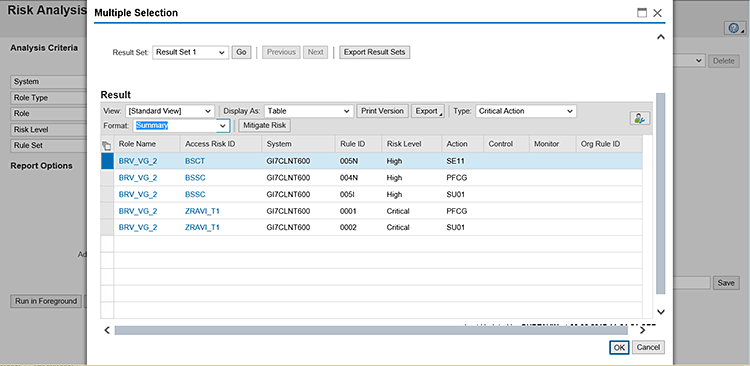Click the Risk Level field in Risk Analysis window
The width and height of the screenshot is (750, 366).
[x=48, y=130]
